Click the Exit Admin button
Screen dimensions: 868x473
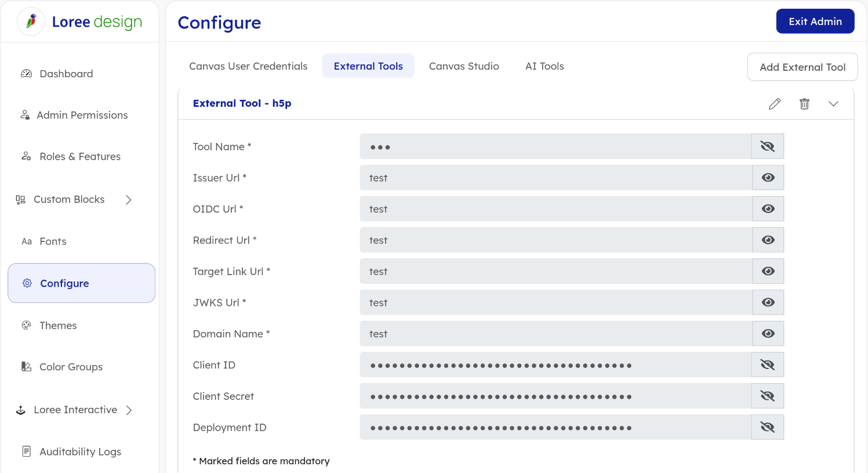[x=815, y=21]
